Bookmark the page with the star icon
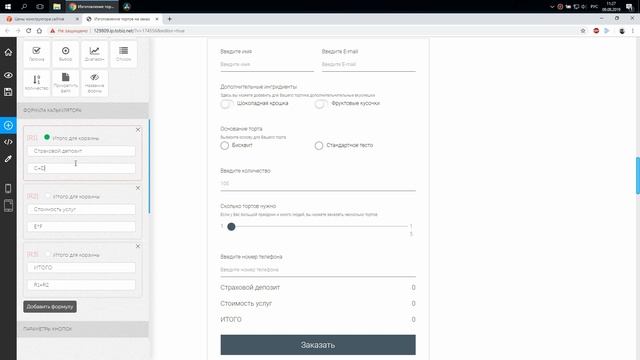 click(583, 31)
